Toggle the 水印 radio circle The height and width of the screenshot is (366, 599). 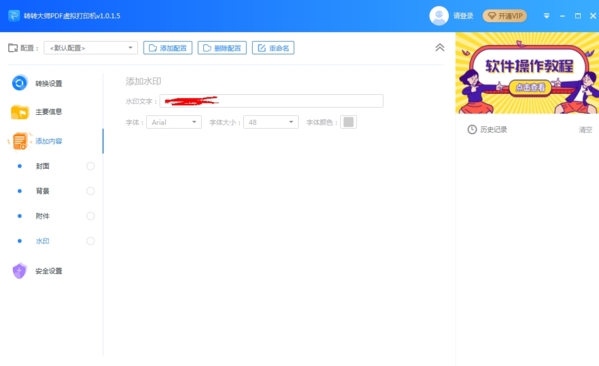[91, 241]
